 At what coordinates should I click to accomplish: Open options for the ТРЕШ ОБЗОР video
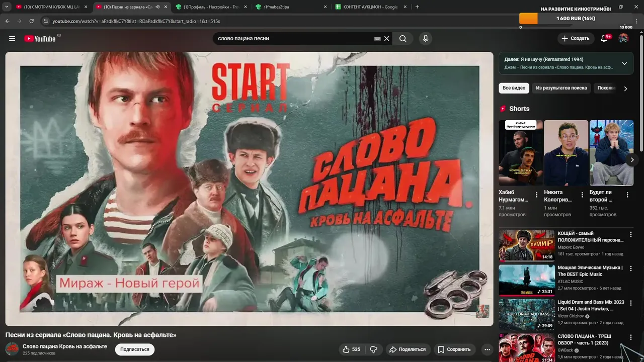630,337
